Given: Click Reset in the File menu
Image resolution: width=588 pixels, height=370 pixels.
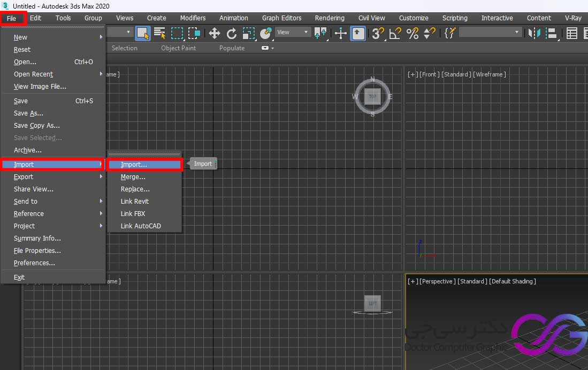Looking at the screenshot, I should click(53, 50).
